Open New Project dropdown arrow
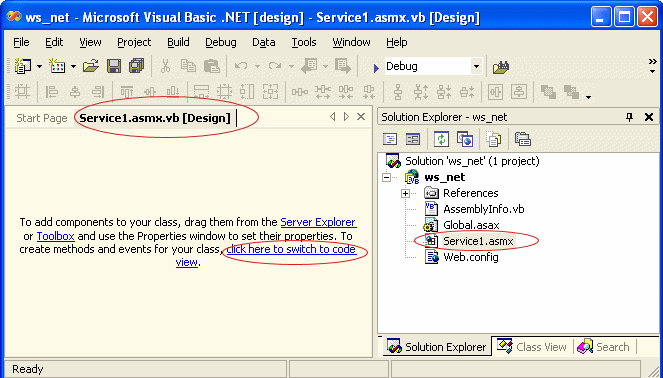This screenshot has width=663, height=378. coord(39,66)
